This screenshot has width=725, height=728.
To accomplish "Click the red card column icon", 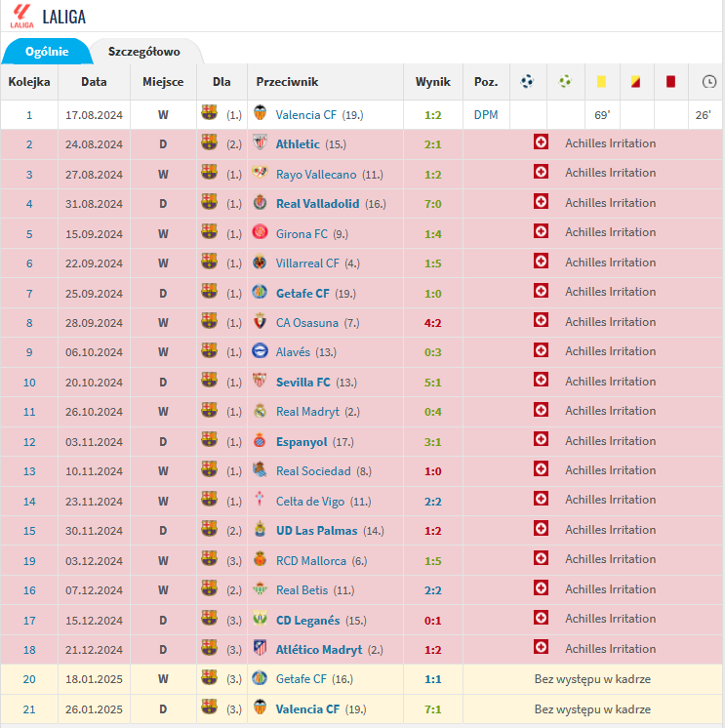I will pos(670,82).
